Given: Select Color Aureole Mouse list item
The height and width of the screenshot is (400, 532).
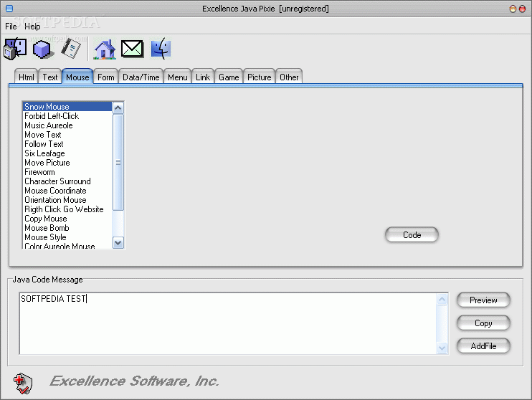Looking at the screenshot, I should tap(67, 246).
